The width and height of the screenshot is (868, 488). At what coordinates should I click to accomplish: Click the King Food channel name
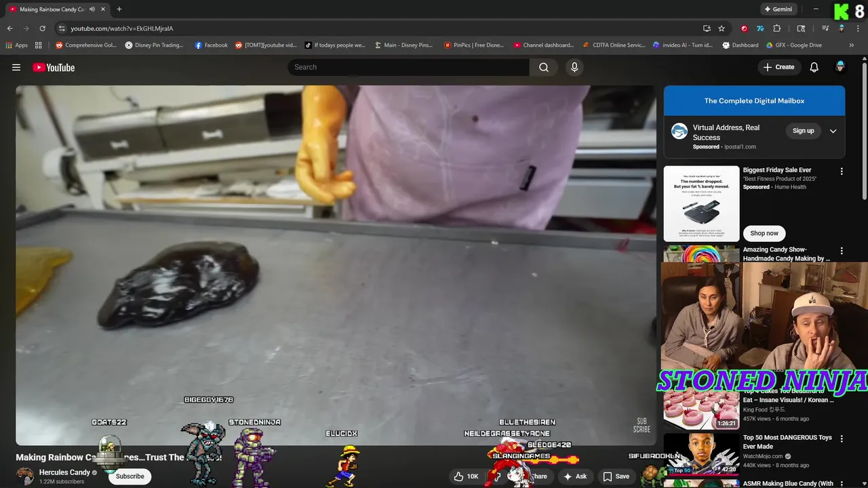click(764, 410)
